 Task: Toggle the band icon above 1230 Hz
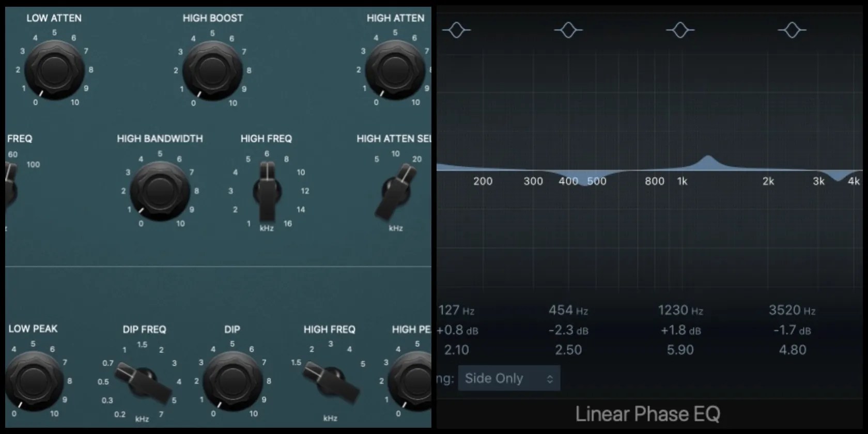coord(680,30)
